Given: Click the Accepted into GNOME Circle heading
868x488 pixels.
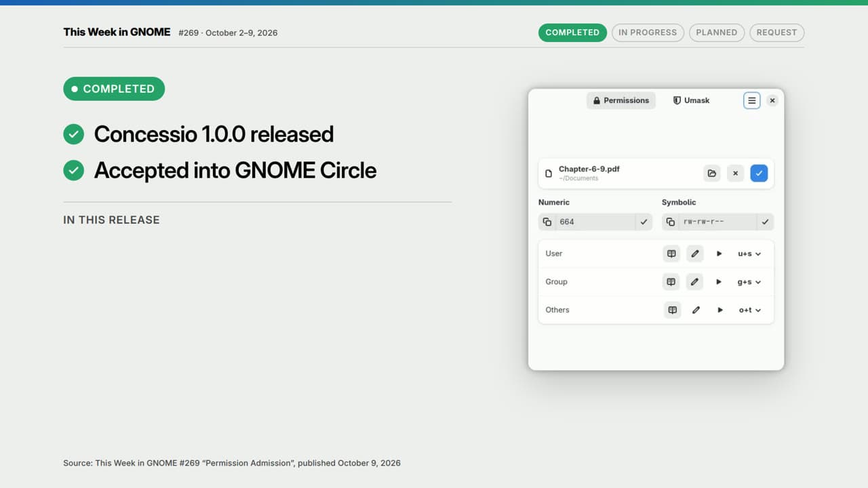Looking at the screenshot, I should pos(235,170).
